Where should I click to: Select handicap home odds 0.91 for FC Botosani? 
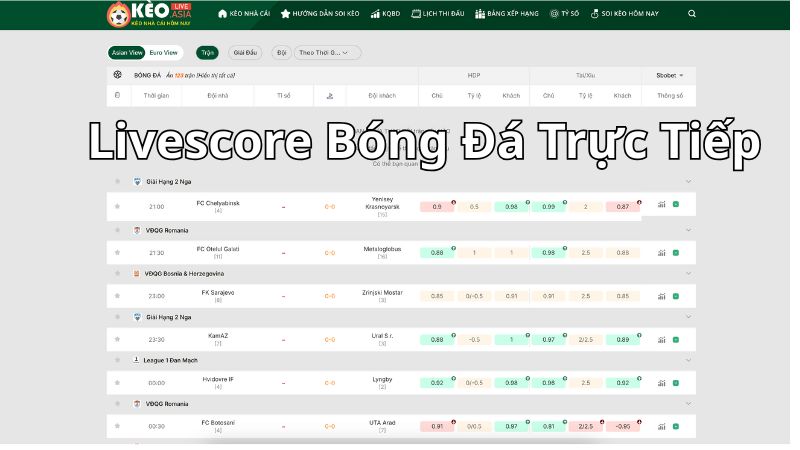tap(437, 427)
